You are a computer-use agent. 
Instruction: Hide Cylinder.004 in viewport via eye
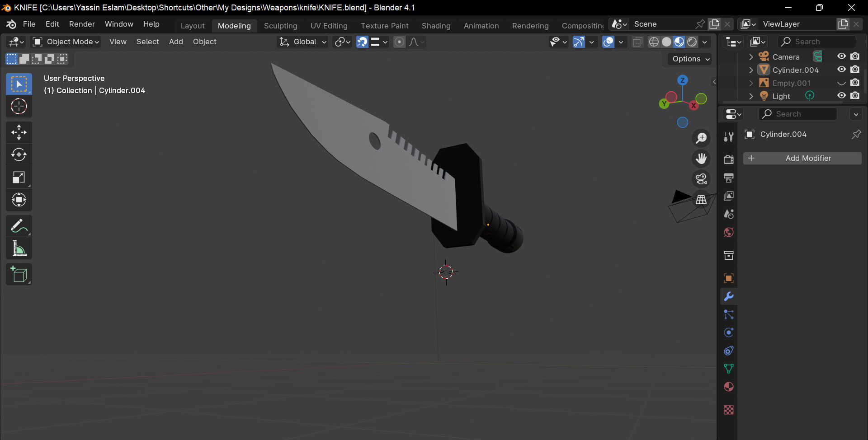point(841,70)
